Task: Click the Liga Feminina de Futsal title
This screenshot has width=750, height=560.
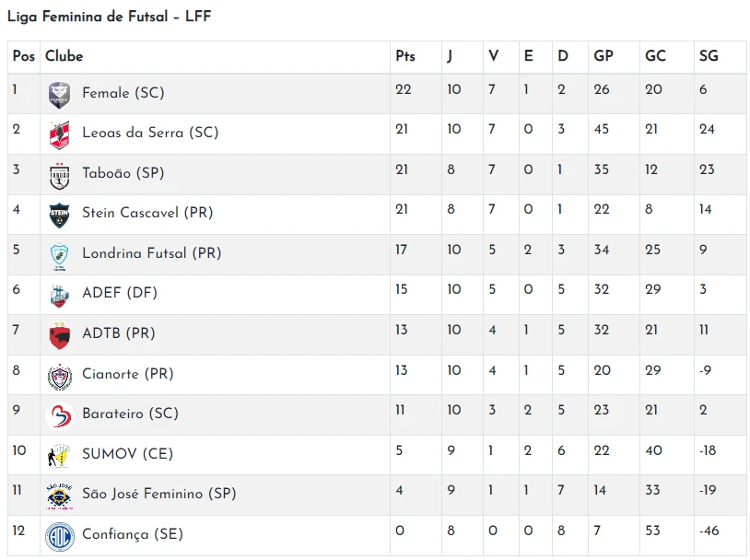Action: point(110,17)
